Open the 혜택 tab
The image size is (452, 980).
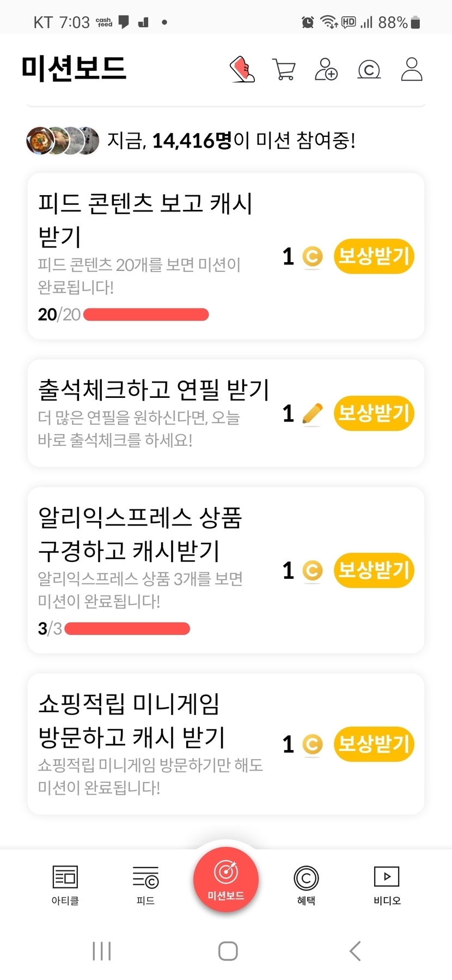[x=306, y=885]
